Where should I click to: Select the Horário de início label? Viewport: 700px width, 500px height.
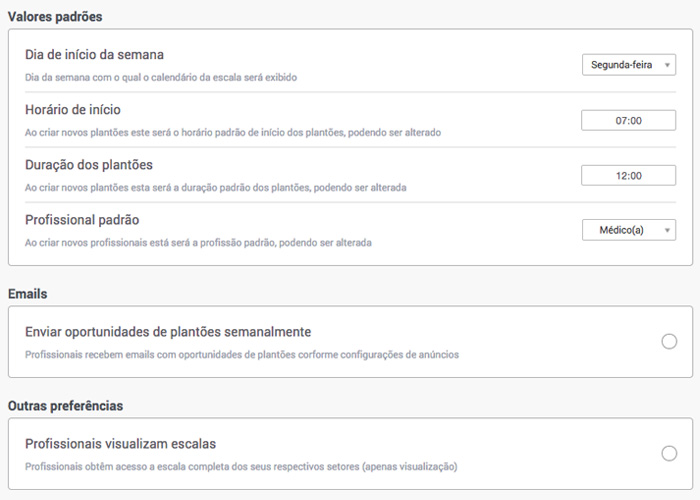(x=73, y=109)
